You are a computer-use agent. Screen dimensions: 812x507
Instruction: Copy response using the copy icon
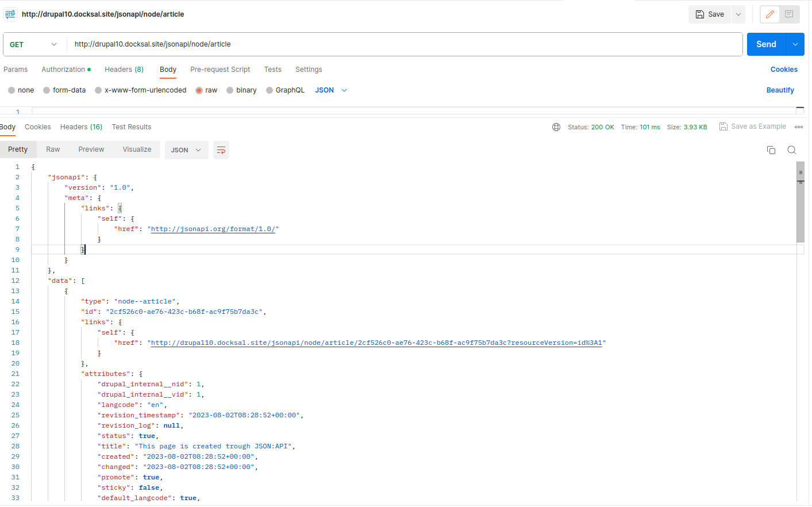tap(771, 150)
